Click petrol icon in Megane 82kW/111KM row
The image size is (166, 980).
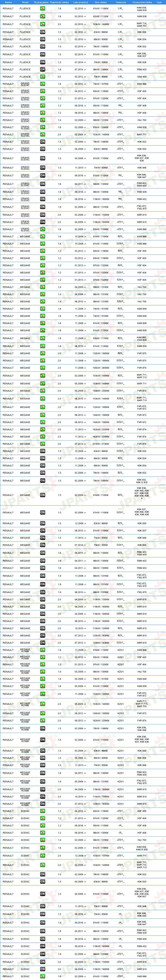tap(42, 338)
